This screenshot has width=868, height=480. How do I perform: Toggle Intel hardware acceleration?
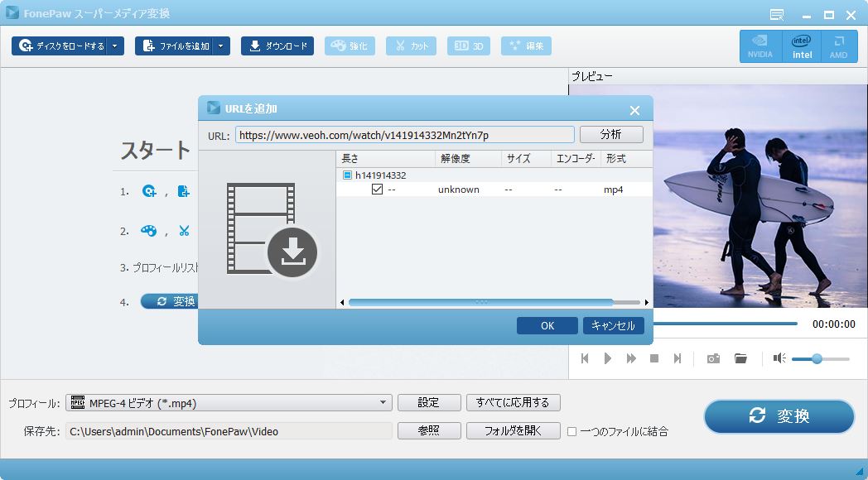802,46
